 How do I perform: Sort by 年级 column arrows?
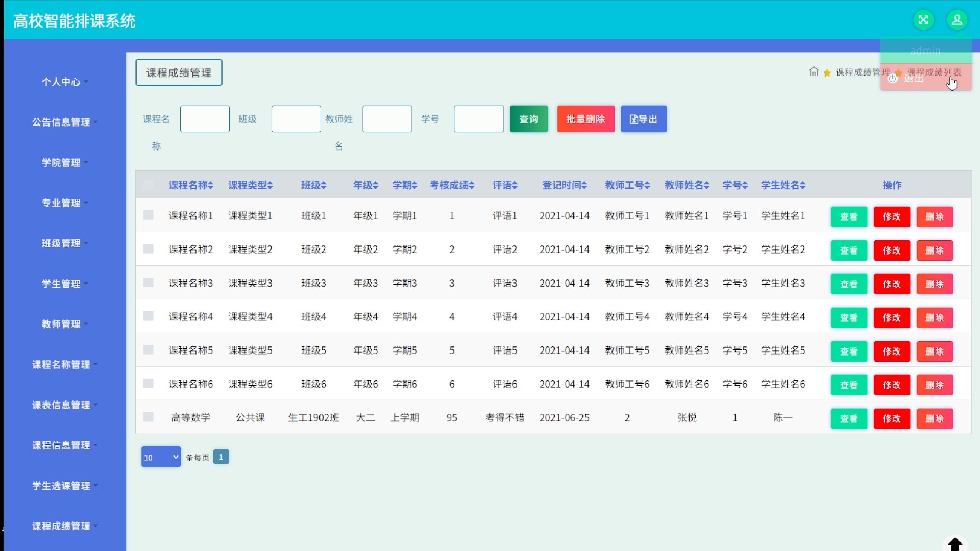coord(376,185)
